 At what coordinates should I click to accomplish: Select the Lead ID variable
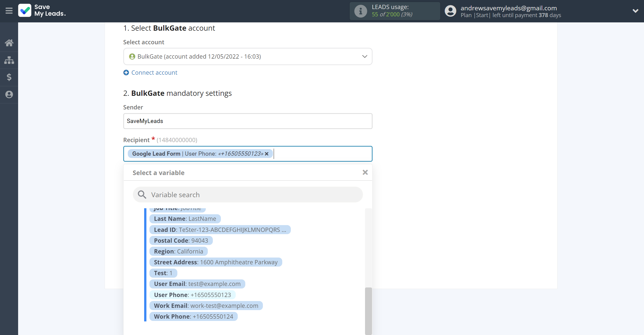[220, 230]
